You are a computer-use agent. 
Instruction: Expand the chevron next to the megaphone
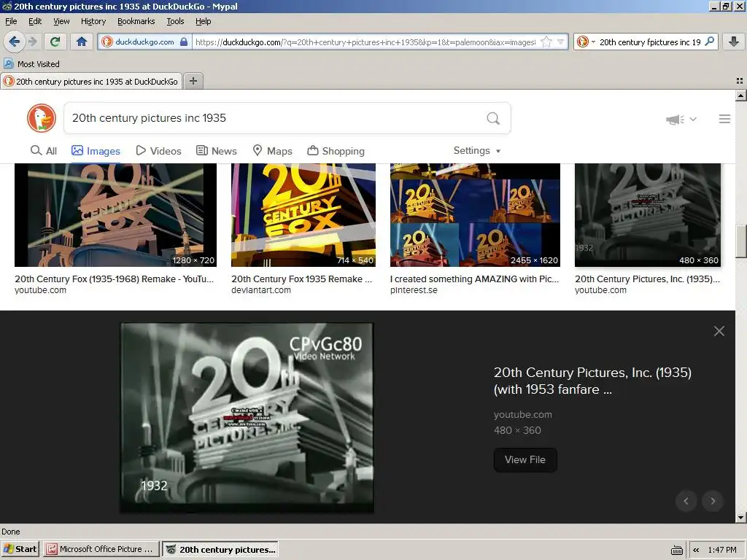pyautogui.click(x=693, y=119)
